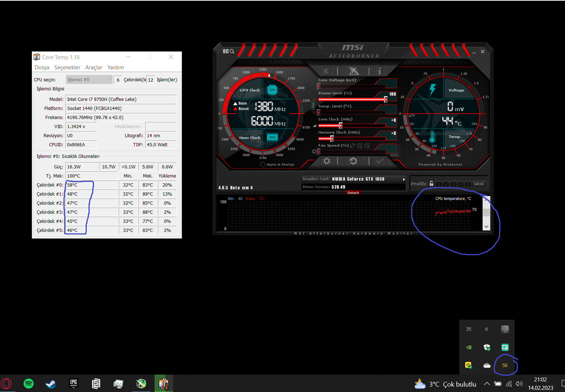Screen dimensions: 565x392
Task: Collapse the hidden tray icons chevron
Action: click(x=487, y=384)
